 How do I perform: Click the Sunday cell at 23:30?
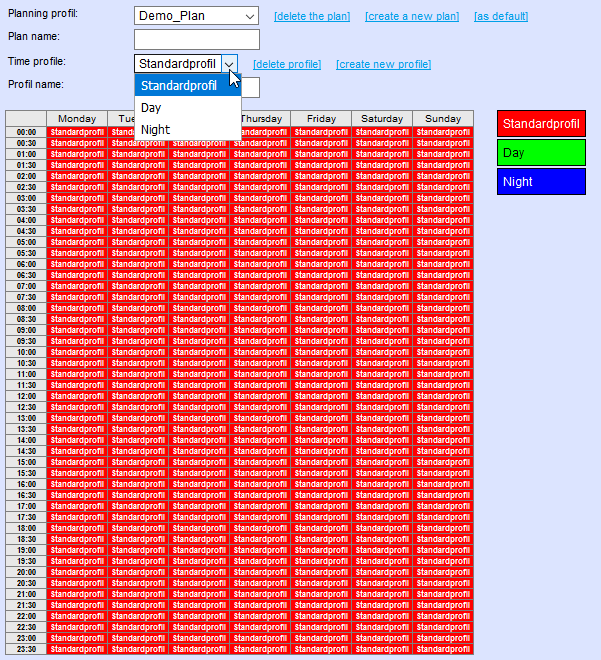tap(443, 649)
